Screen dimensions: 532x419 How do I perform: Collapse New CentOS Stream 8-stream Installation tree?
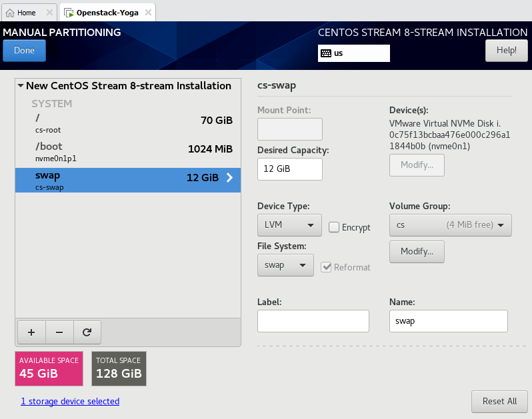(21, 86)
